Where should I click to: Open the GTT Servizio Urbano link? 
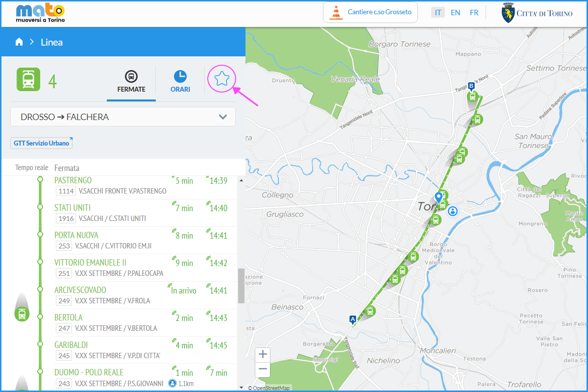point(42,143)
